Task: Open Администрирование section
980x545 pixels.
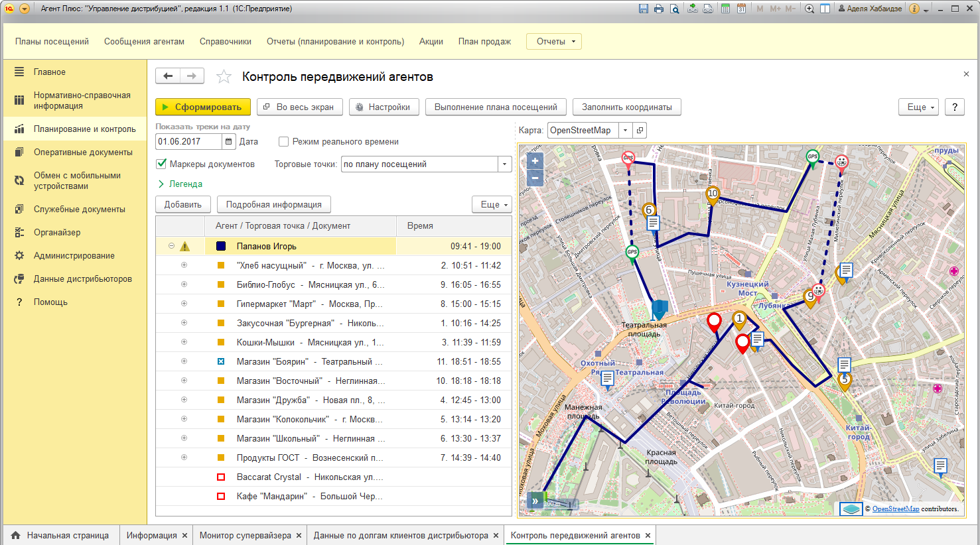Action: pyautogui.click(x=75, y=255)
